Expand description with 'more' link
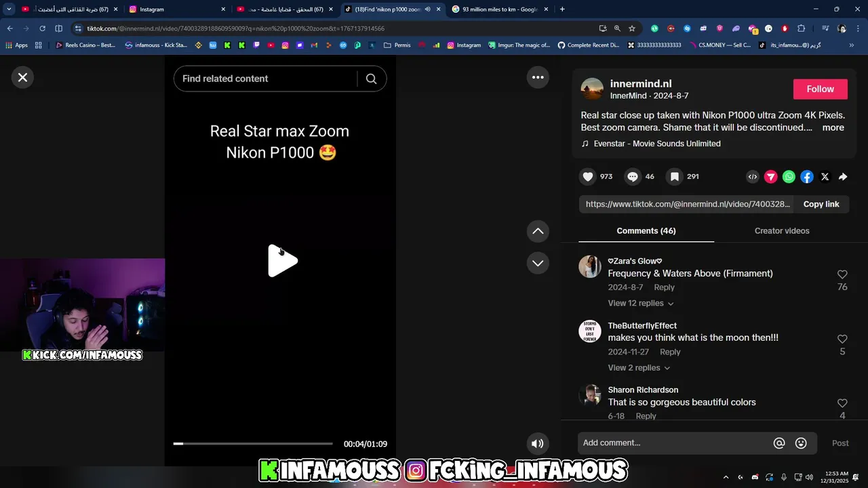 coord(833,127)
